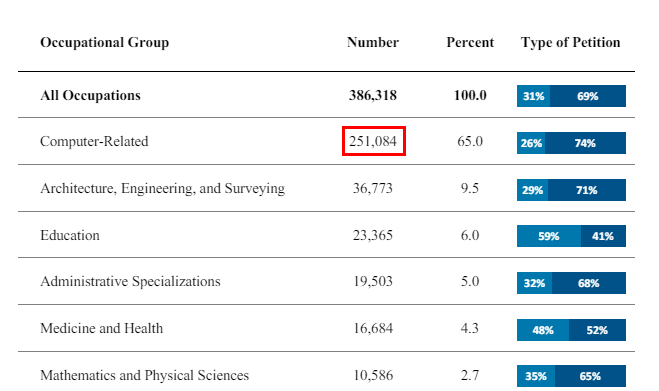Viewport: 659px width, 391px height.
Task: Click the highlighted 251,084 number cell
Action: pyautogui.click(x=374, y=141)
